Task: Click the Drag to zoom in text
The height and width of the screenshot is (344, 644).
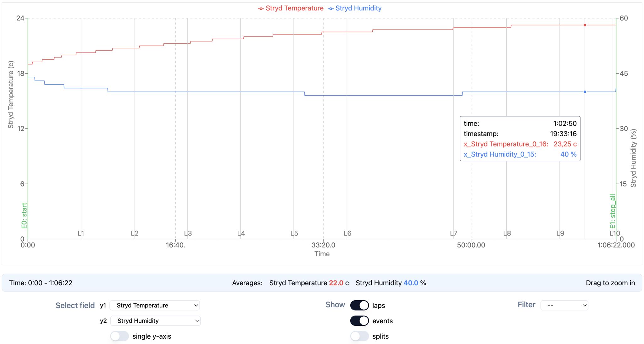Action: (x=610, y=283)
